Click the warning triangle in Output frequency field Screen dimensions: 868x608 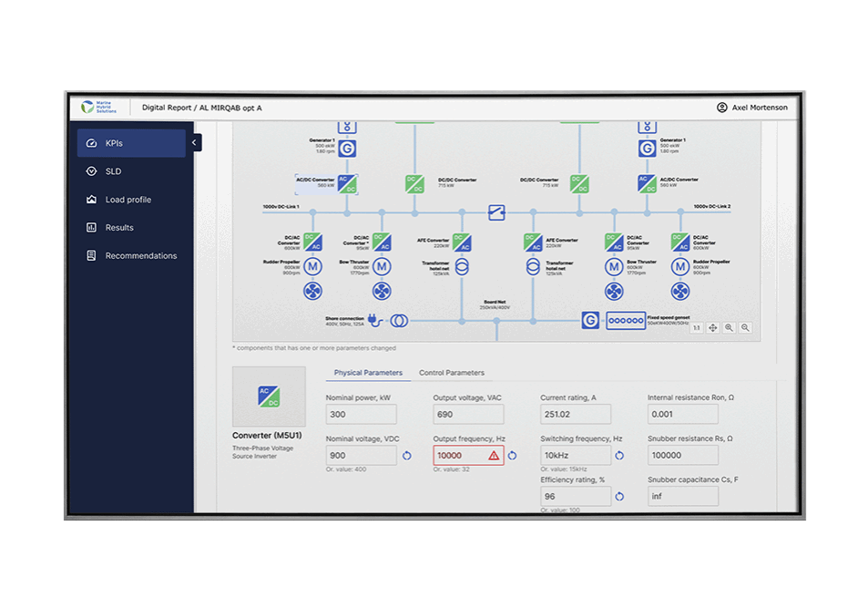494,456
